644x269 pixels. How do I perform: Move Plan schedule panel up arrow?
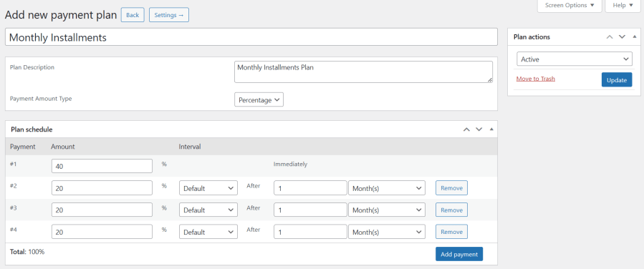pyautogui.click(x=466, y=129)
